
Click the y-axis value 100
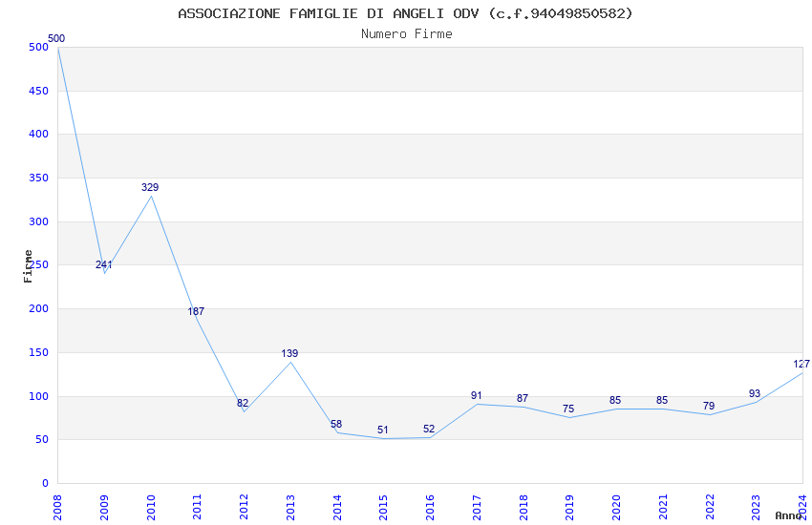[39, 397]
